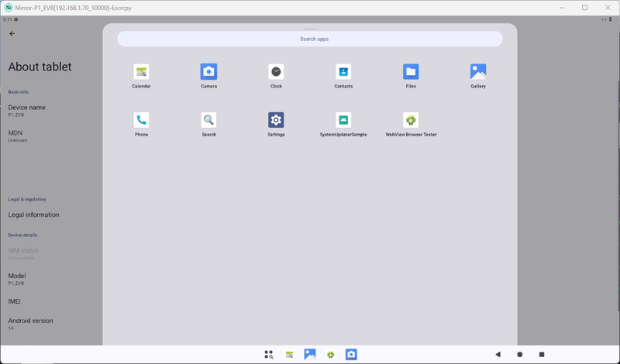Maximize the Escrcpy mirror window
The image size is (620, 364).
click(584, 8)
